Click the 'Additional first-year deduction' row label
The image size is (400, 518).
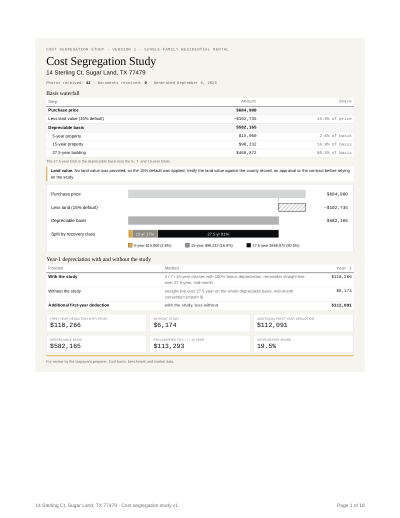click(79, 305)
